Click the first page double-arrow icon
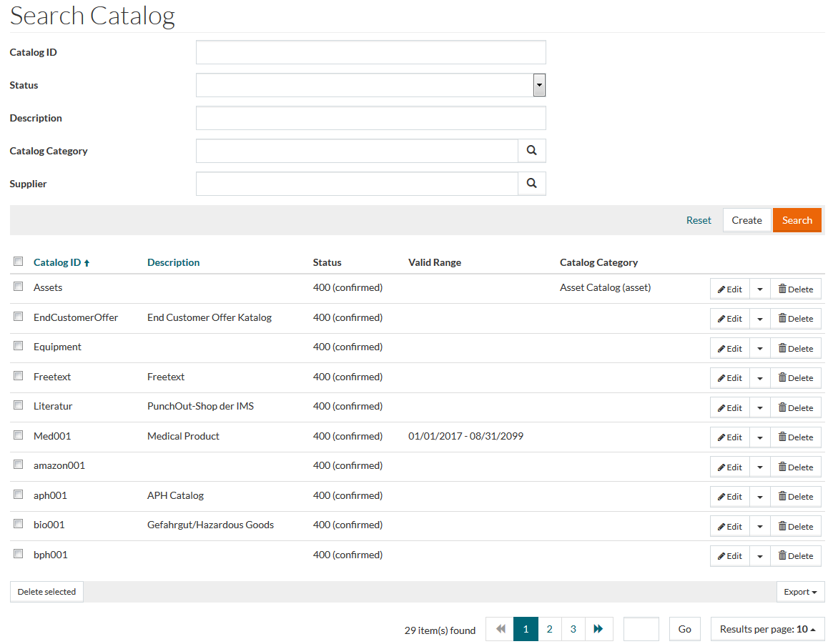This screenshot has height=644, width=833. (x=500, y=629)
